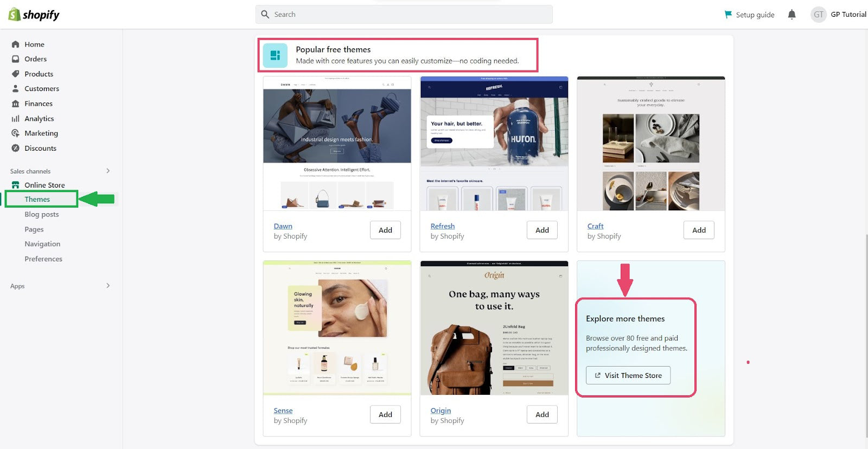
Task: Click the Home icon in sidebar
Action: click(x=16, y=44)
